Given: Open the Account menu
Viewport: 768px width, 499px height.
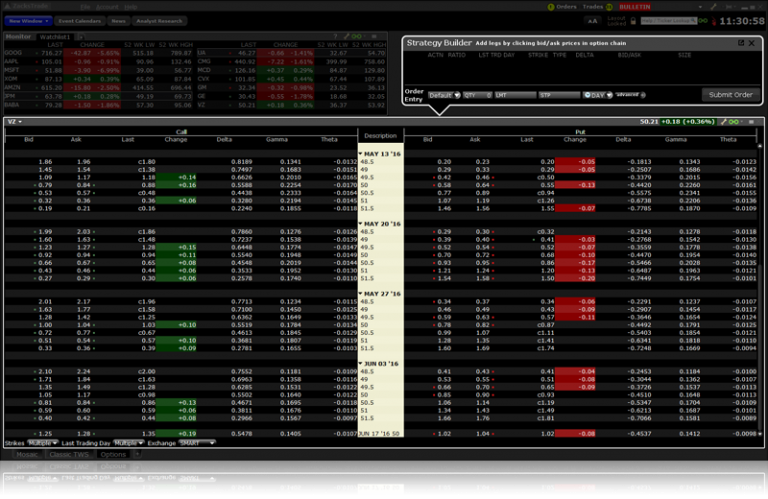Looking at the screenshot, I should 107,7.
